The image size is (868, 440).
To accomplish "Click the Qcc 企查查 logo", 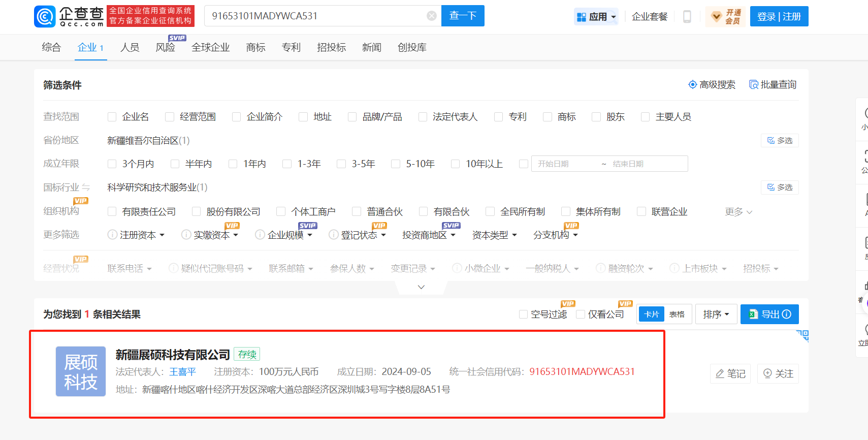I will coord(69,16).
